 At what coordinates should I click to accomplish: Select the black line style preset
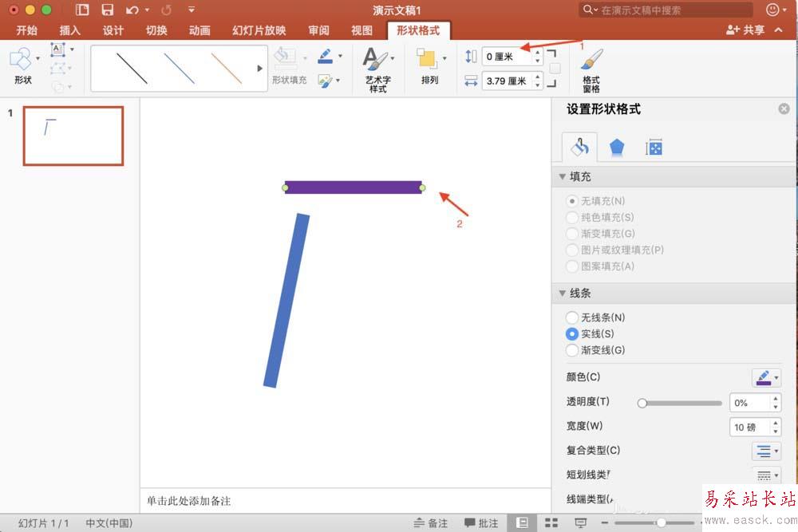click(132, 68)
